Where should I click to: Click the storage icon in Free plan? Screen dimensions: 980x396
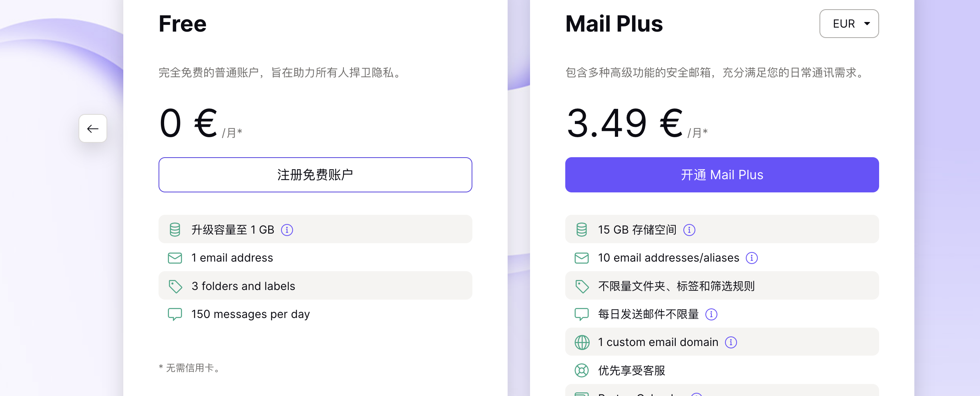click(x=175, y=230)
